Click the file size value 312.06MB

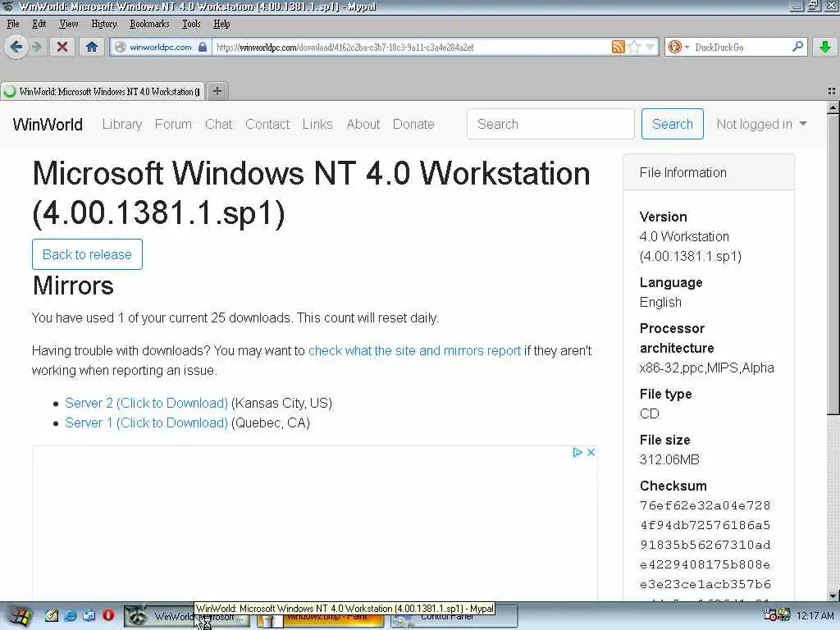click(x=669, y=459)
